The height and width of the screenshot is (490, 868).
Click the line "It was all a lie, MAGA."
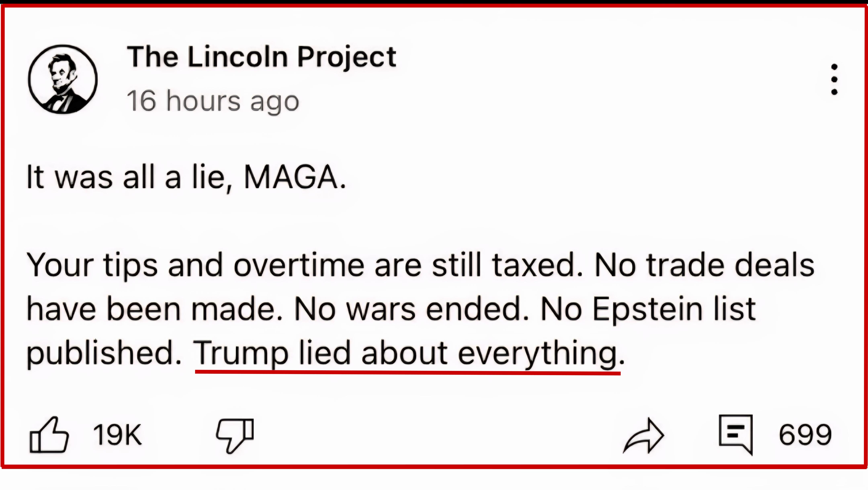tap(186, 178)
